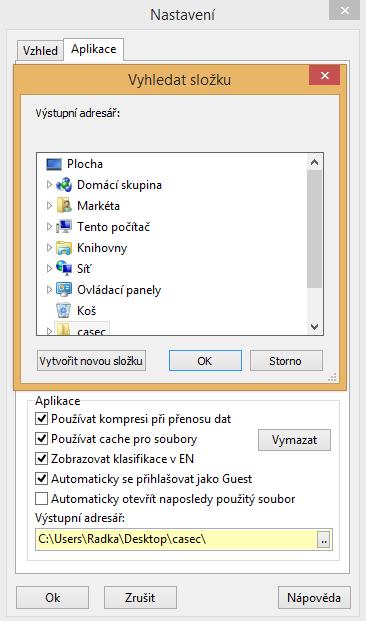Click the Síť network icon
The image size is (366, 621).
64,269
